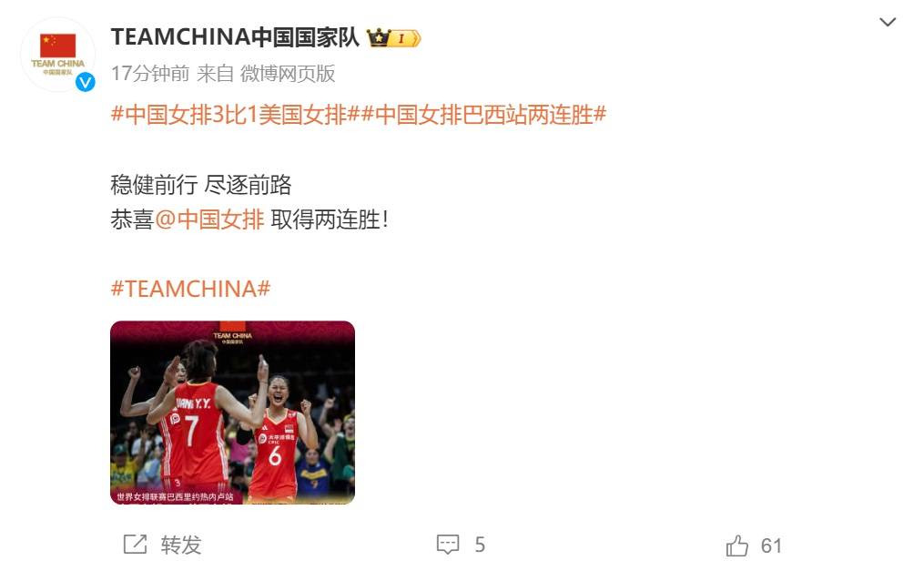Viewport: 924px width, 571px height.
Task: Click the comment count 5
Action: tap(480, 546)
